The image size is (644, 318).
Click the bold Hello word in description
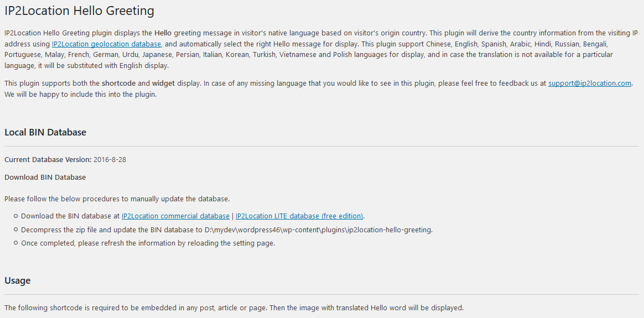tap(163, 33)
